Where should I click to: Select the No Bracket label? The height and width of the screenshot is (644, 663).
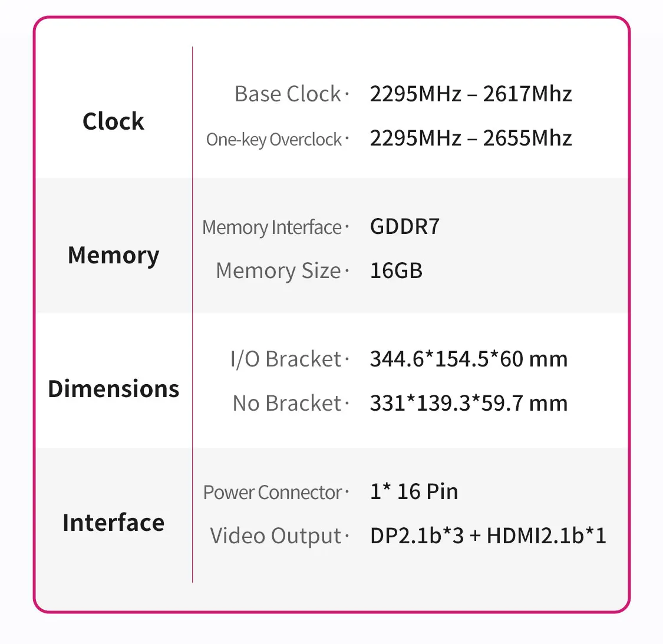point(287,403)
